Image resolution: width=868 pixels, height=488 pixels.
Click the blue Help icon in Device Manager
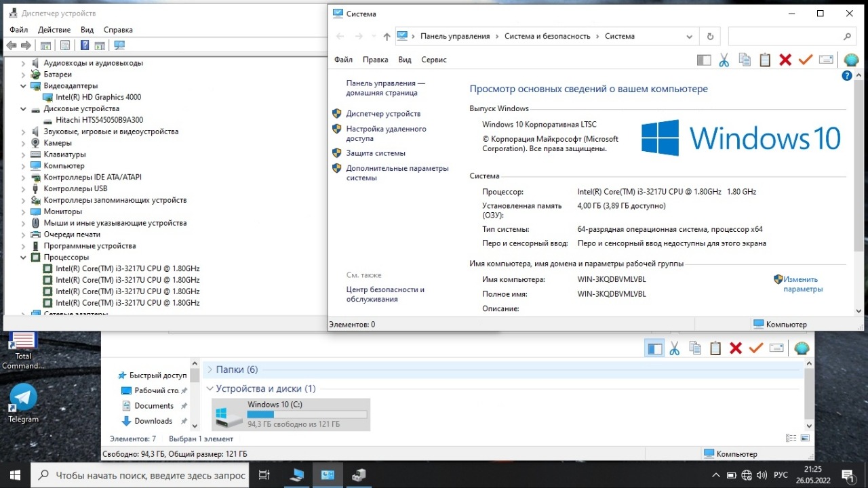(85, 45)
